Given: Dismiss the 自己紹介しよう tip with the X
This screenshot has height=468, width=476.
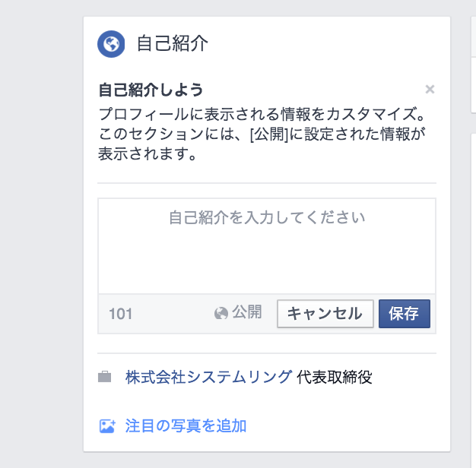Looking at the screenshot, I should tap(430, 90).
